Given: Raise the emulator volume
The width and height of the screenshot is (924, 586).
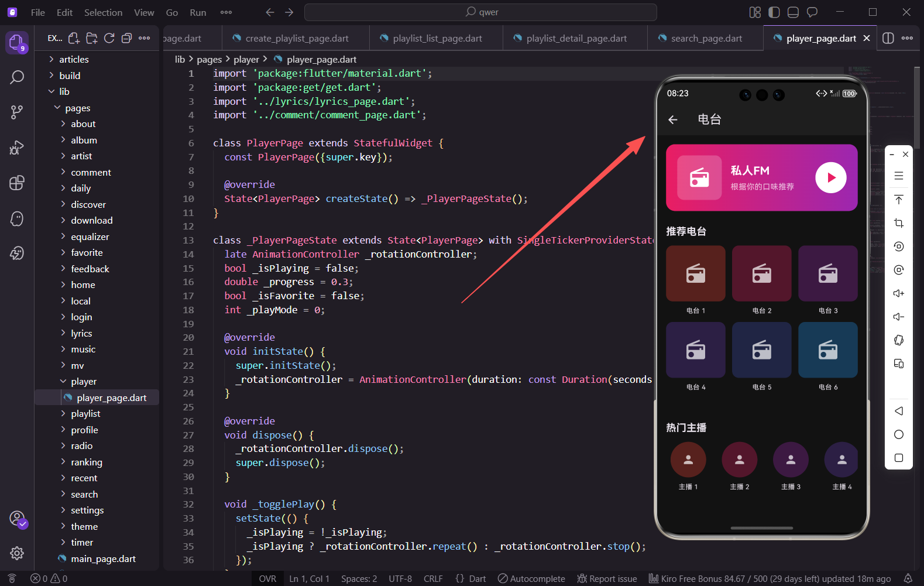Looking at the screenshot, I should tap(899, 293).
